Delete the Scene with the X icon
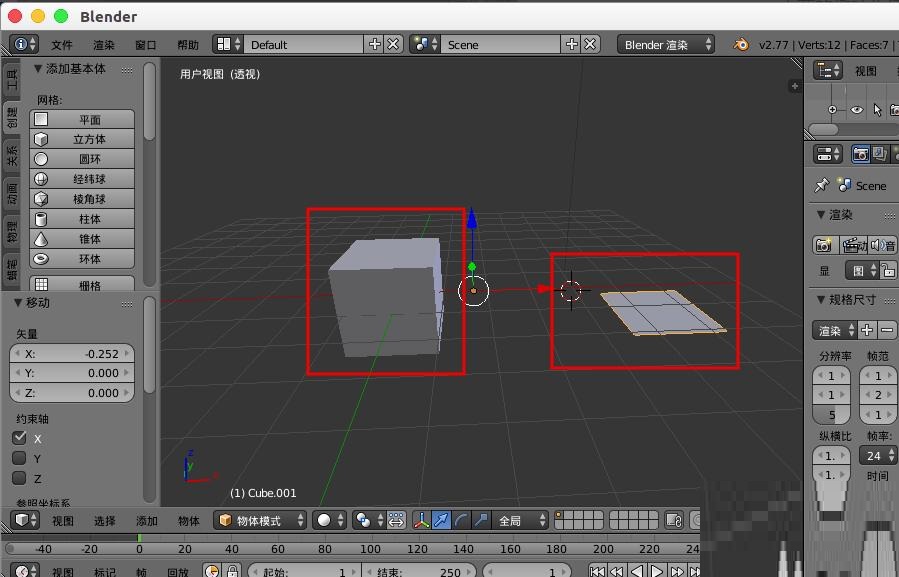 point(591,44)
